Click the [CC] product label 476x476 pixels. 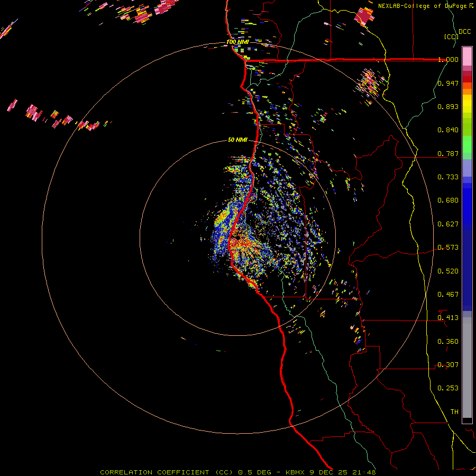pyautogui.click(x=451, y=36)
